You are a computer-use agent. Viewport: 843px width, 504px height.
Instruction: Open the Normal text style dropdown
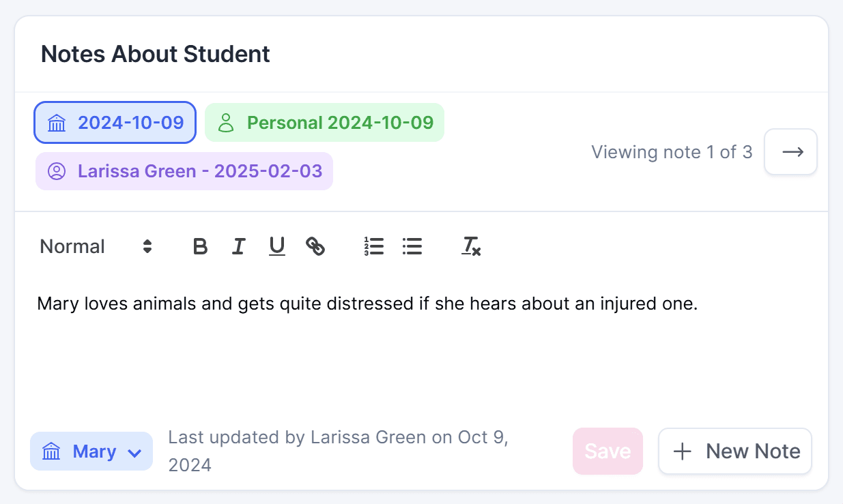tap(96, 246)
